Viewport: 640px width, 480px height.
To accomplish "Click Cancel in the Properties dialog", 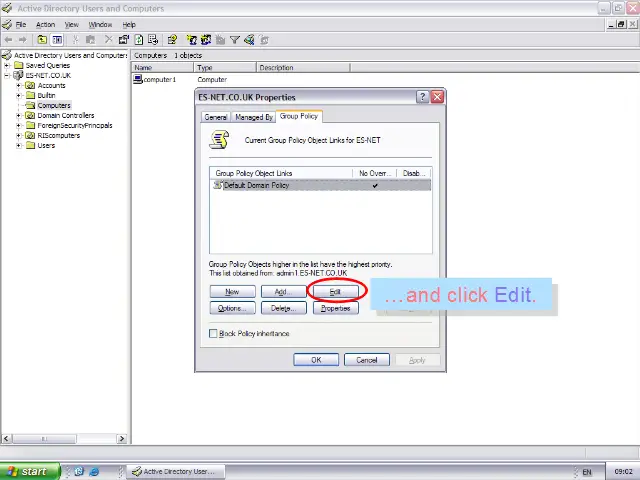I will point(367,360).
